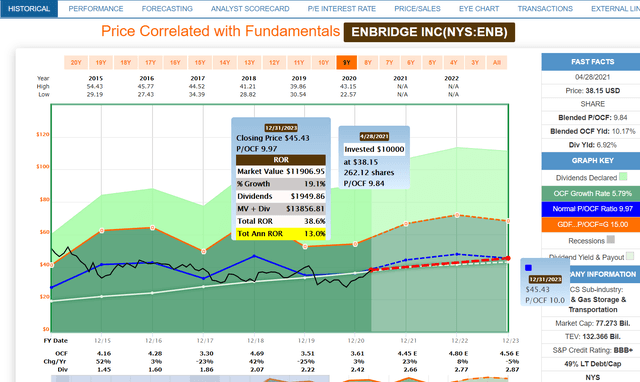Click the Blended P/OCF 9.84 value
Viewport: 640px width, 382px height.
coord(620,118)
